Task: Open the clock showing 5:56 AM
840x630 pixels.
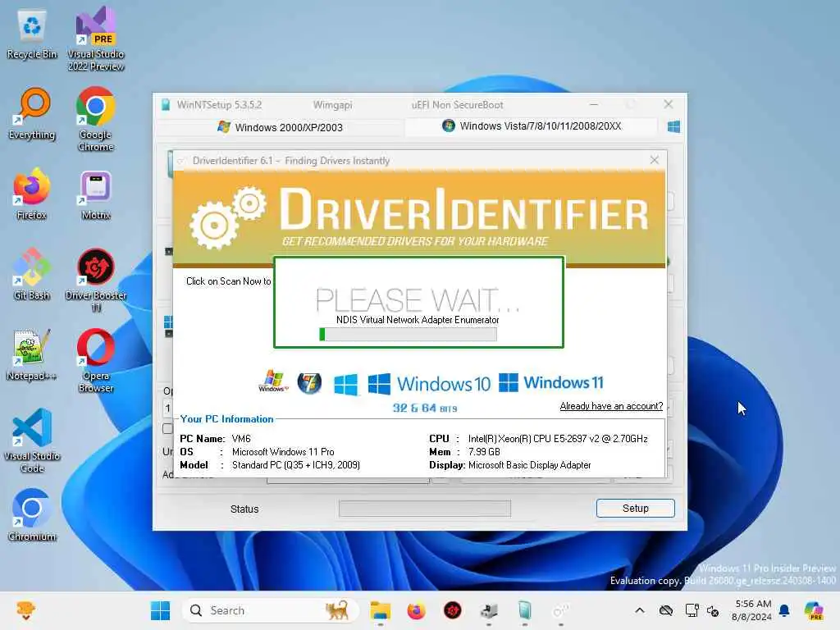Action: pyautogui.click(x=751, y=610)
